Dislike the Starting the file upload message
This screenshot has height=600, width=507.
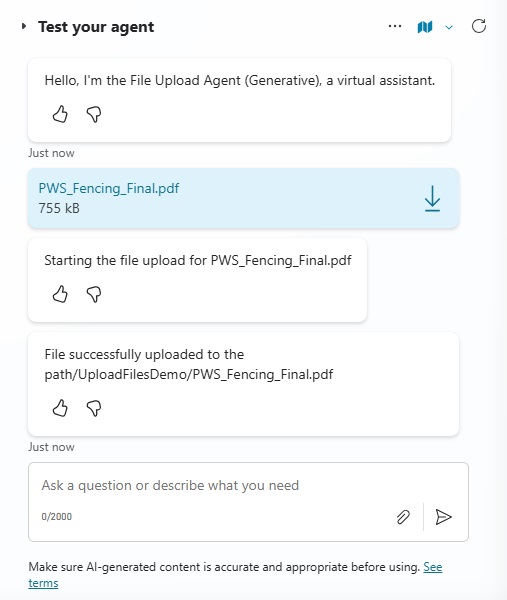tap(94, 294)
